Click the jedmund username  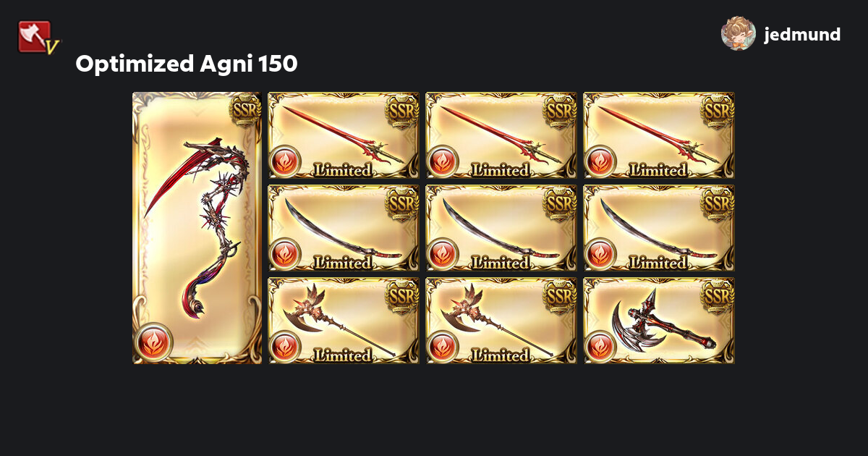click(802, 34)
